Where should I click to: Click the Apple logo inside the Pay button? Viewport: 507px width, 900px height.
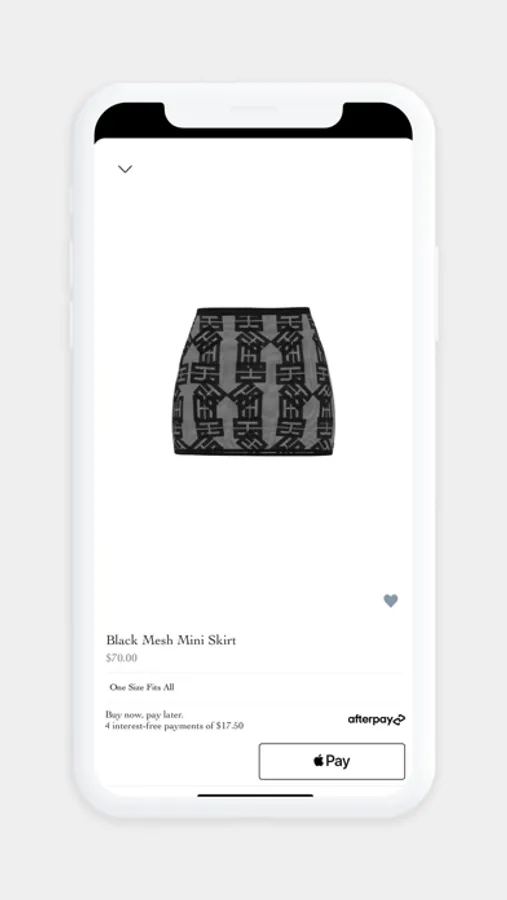(319, 761)
